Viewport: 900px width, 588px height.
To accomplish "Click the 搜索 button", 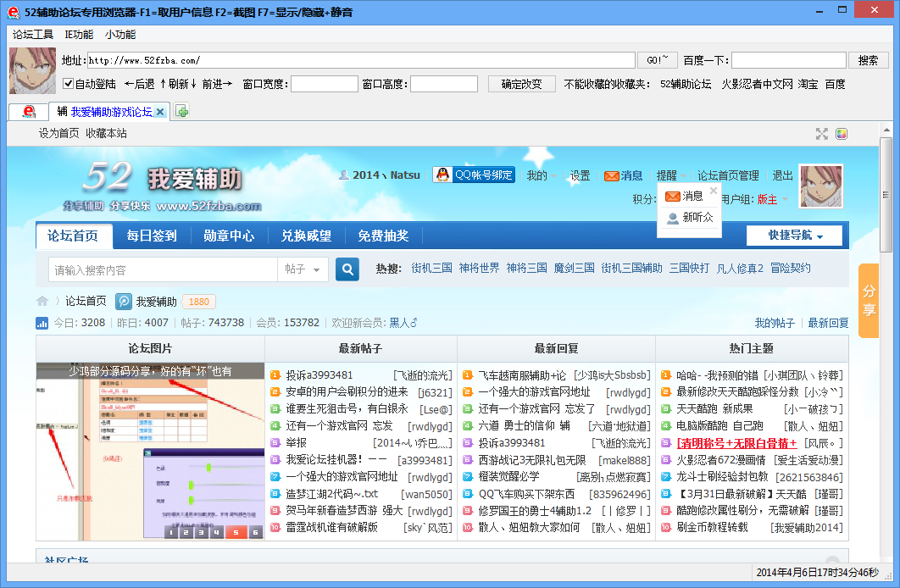I will click(868, 60).
